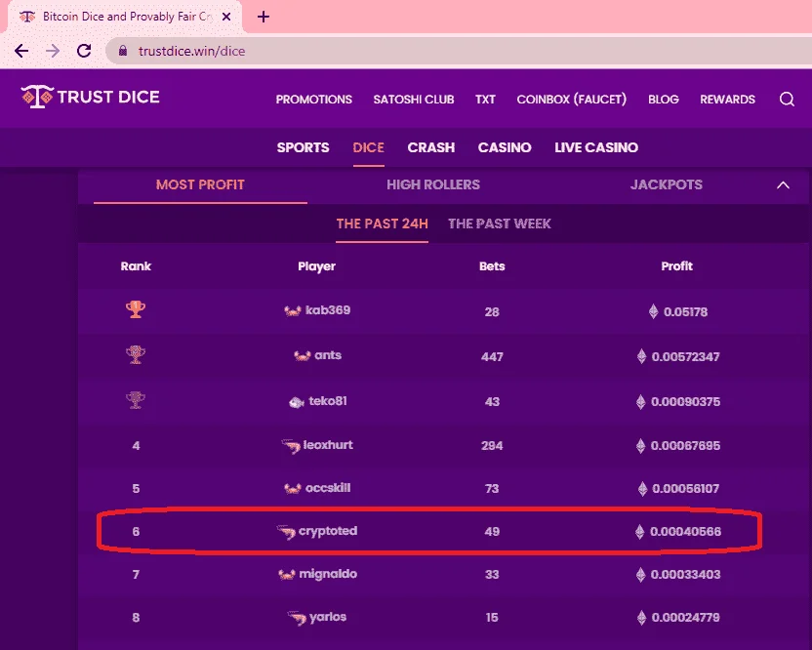Viewport: 812px width, 650px height.
Task: Click the shrimp avatar beside yarlos
Action: point(297,618)
